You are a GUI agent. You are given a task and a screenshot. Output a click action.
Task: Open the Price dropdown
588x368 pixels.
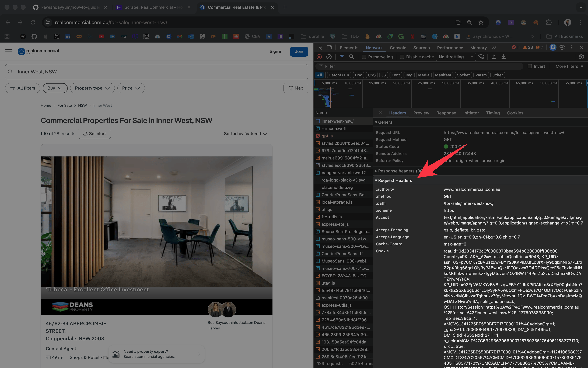131,88
